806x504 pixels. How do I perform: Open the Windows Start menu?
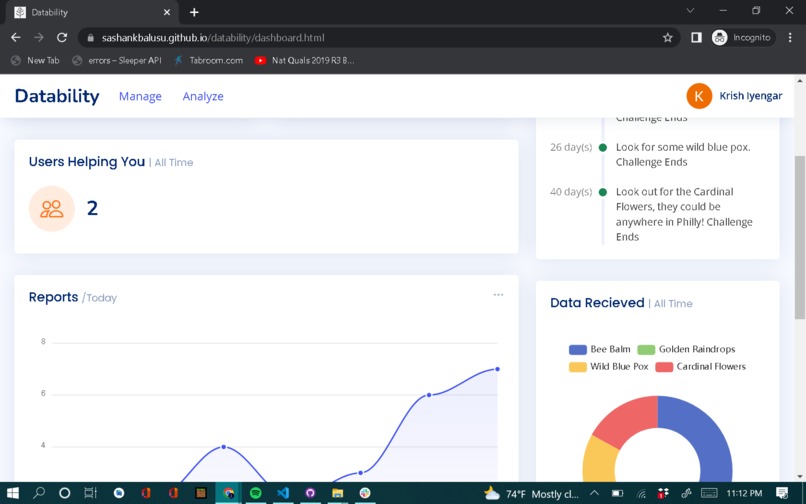[12, 493]
